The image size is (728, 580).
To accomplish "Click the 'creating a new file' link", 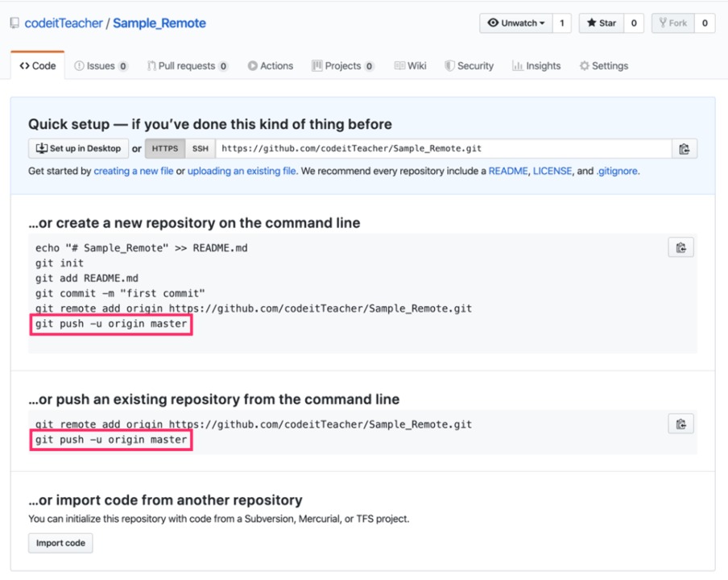I will pos(133,171).
